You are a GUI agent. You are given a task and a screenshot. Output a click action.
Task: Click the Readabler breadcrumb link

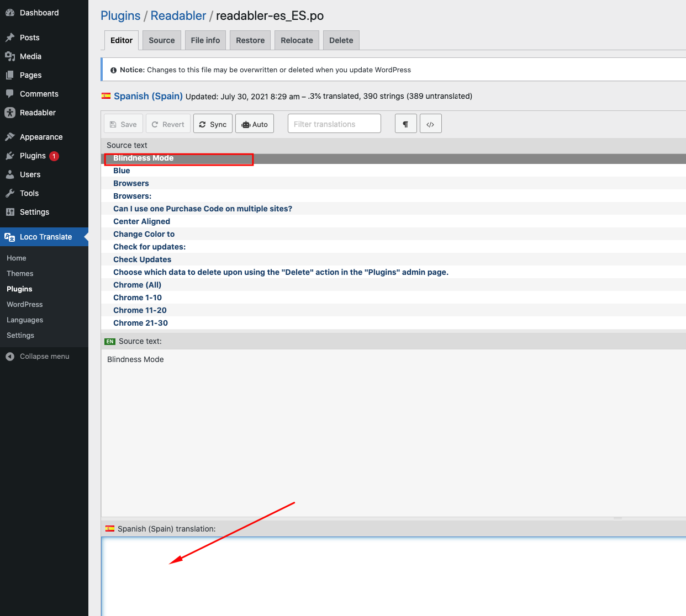point(178,15)
